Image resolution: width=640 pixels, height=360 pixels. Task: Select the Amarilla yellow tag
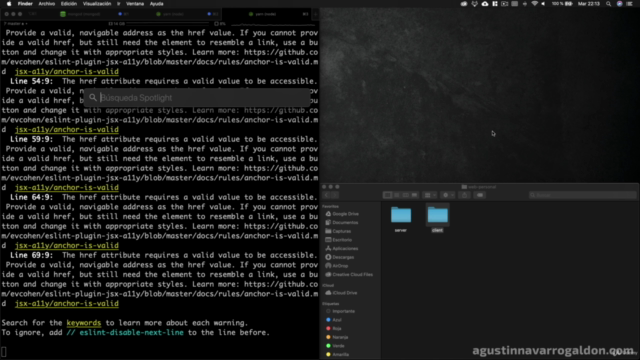[338, 354]
